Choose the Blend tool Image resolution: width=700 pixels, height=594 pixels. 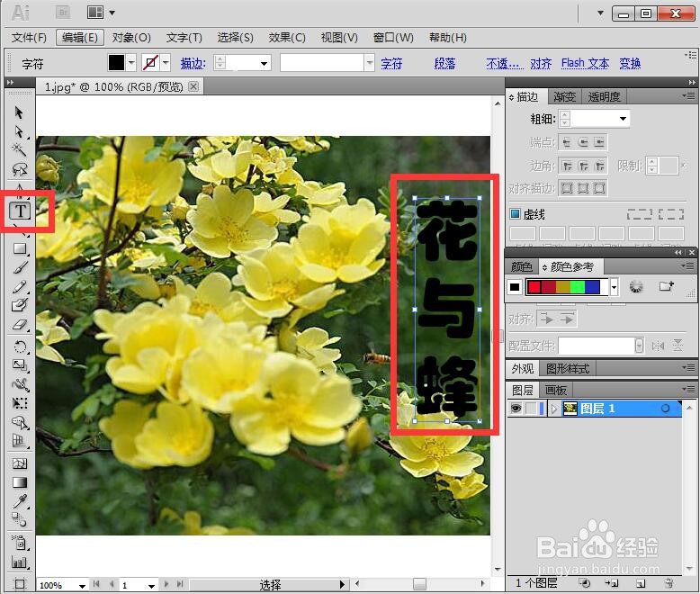[x=20, y=520]
